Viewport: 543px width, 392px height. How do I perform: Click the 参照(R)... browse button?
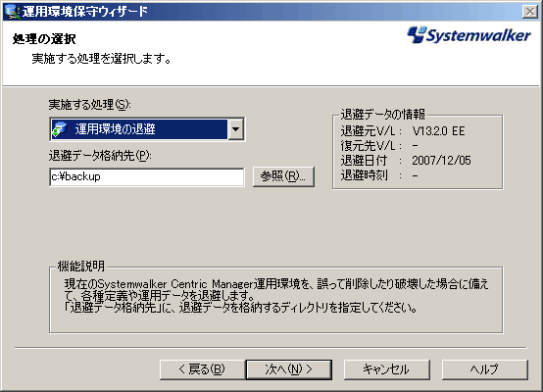(x=283, y=176)
